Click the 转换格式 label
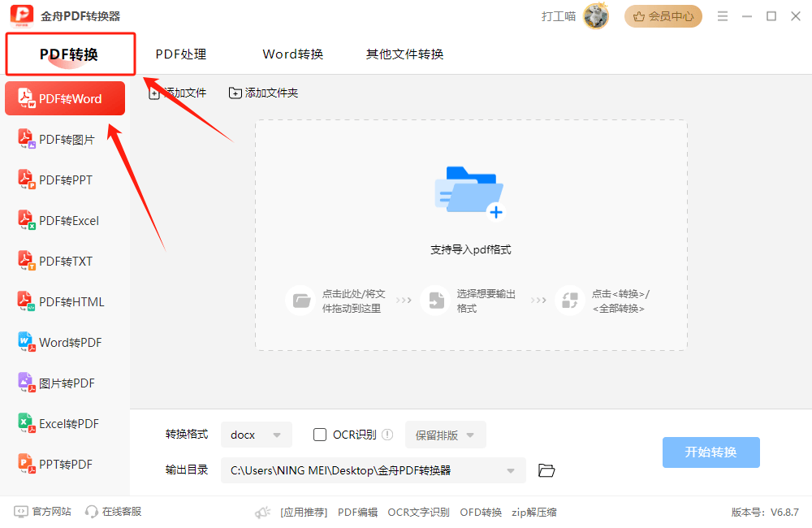This screenshot has height=528, width=812. coord(187,435)
